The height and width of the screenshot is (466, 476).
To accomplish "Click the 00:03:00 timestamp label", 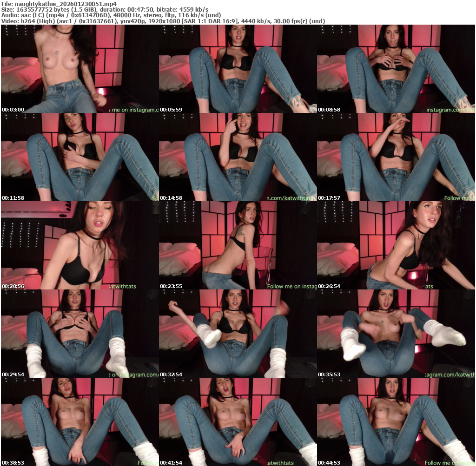I will point(13,110).
